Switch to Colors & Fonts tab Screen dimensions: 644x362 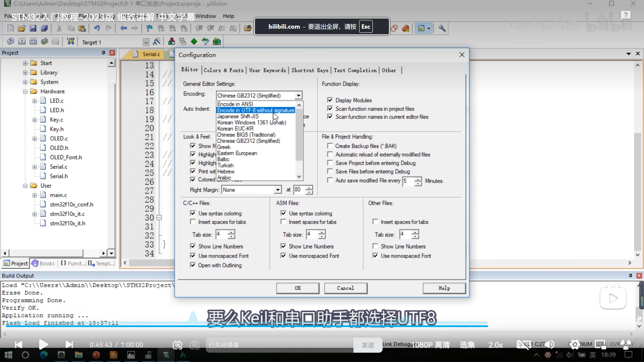[x=223, y=70]
